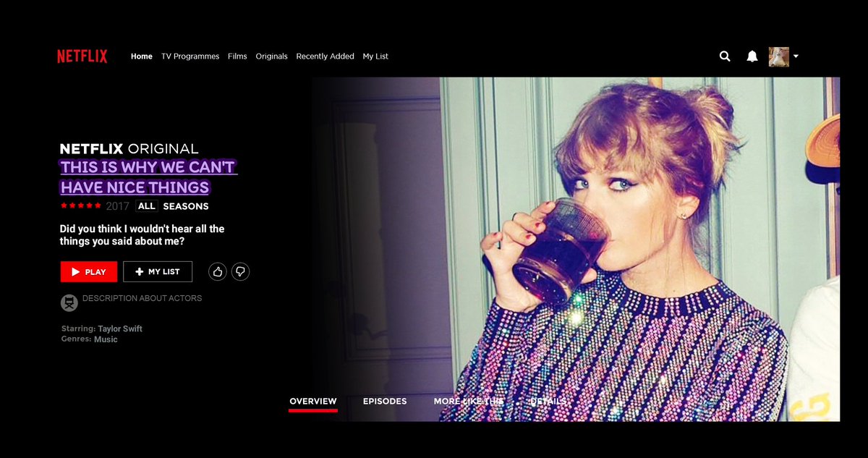Click the DESCRIPTION ABOUT ACTORS text
Viewport: 868px width, 458px height.
[x=142, y=298]
